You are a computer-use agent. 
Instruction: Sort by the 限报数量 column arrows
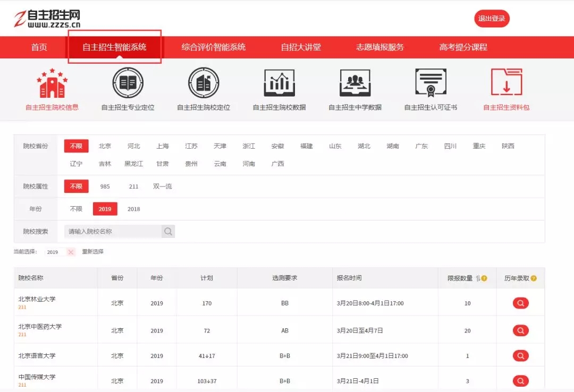(x=478, y=278)
